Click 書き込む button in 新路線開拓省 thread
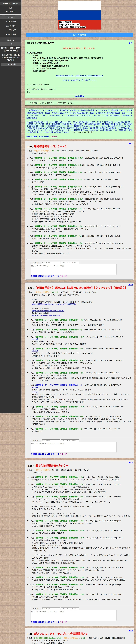This screenshot has width=136, height=644. [x=36, y=263]
